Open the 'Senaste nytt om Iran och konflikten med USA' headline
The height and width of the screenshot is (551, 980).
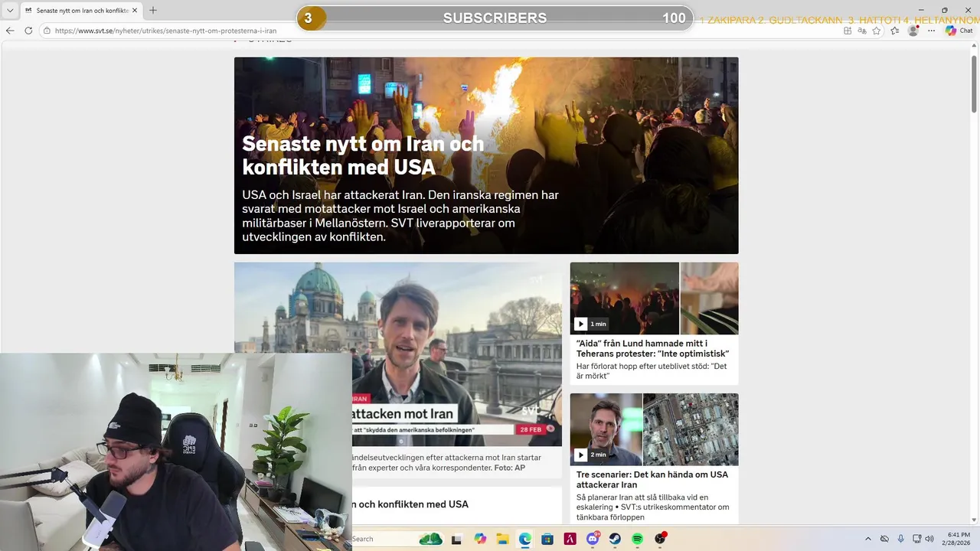363,155
